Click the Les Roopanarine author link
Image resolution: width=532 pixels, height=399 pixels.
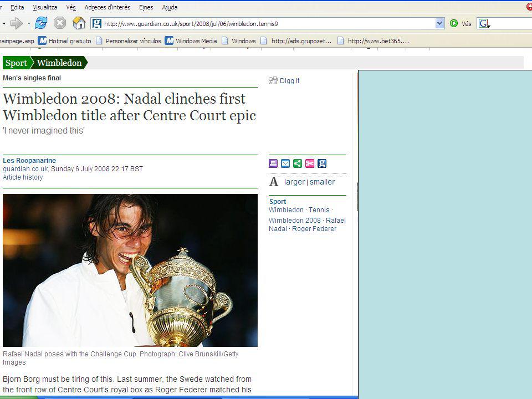tap(29, 161)
